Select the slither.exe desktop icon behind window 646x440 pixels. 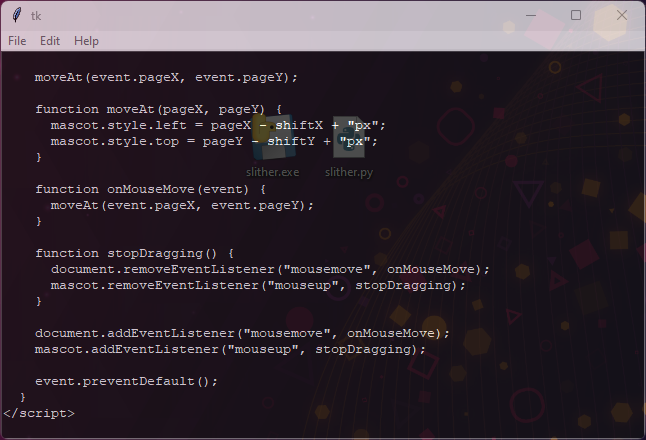tap(273, 146)
